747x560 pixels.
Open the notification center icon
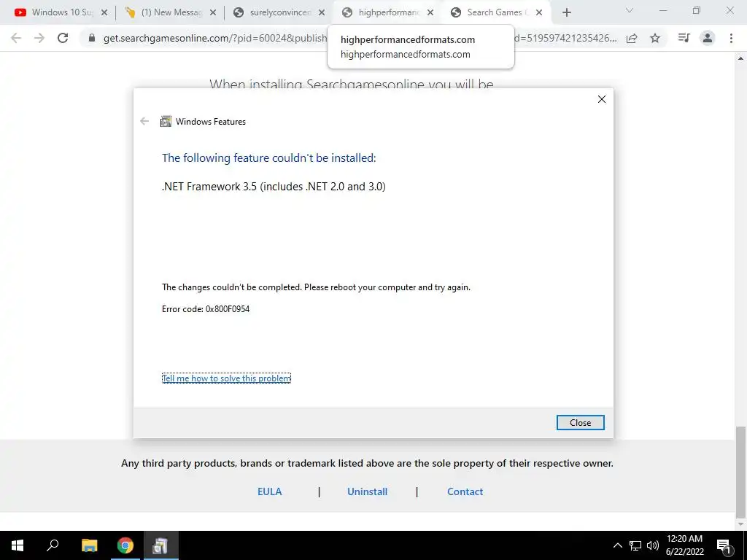(724, 546)
